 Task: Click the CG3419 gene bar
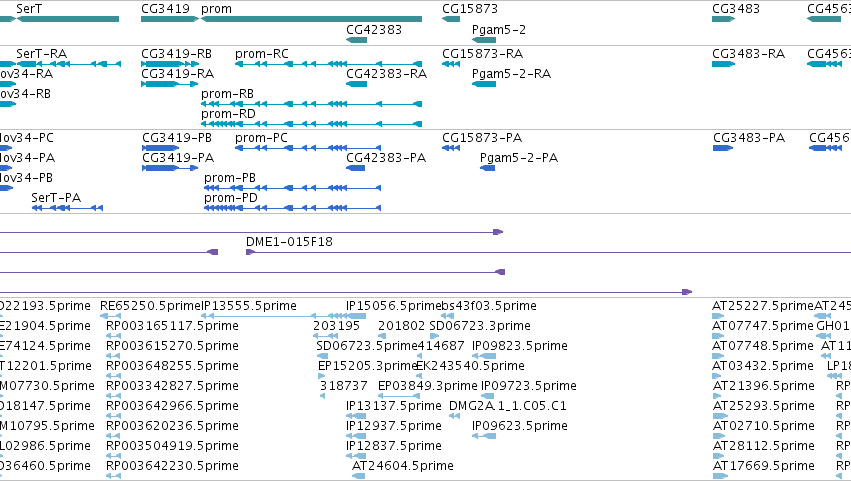coord(170,19)
